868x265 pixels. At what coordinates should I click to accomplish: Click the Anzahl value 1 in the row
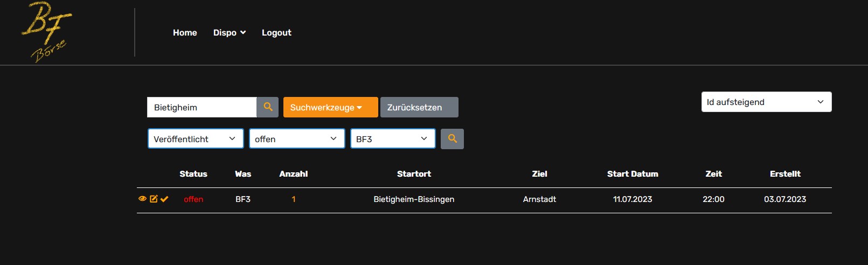[x=294, y=199]
